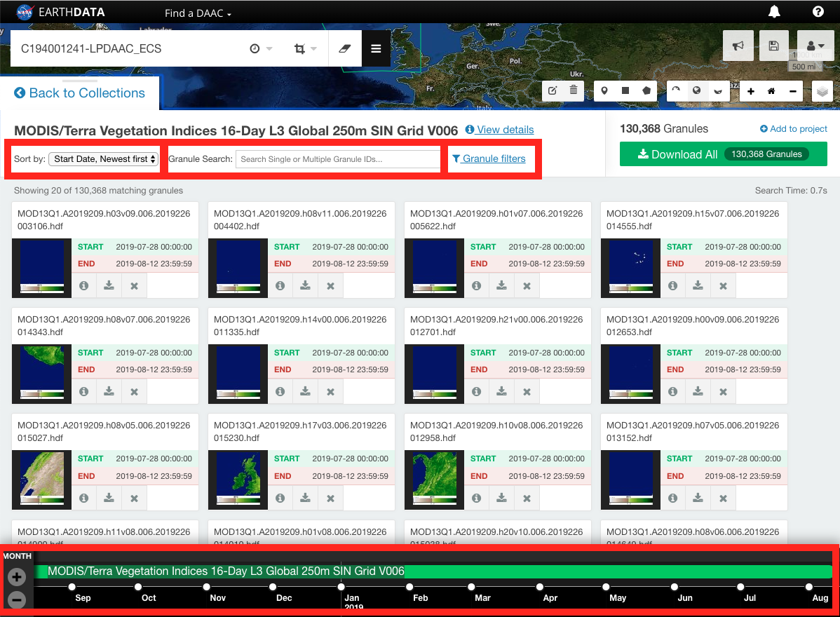Open the View details link

coord(500,130)
